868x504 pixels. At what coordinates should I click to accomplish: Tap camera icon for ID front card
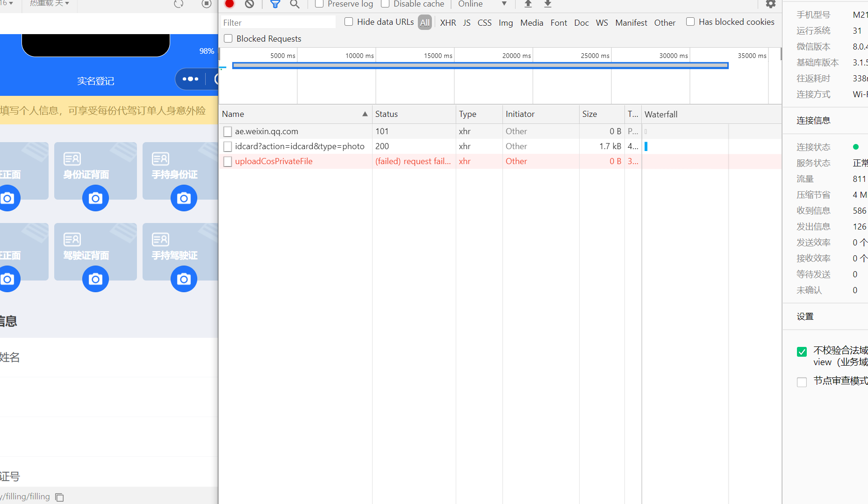click(x=7, y=198)
